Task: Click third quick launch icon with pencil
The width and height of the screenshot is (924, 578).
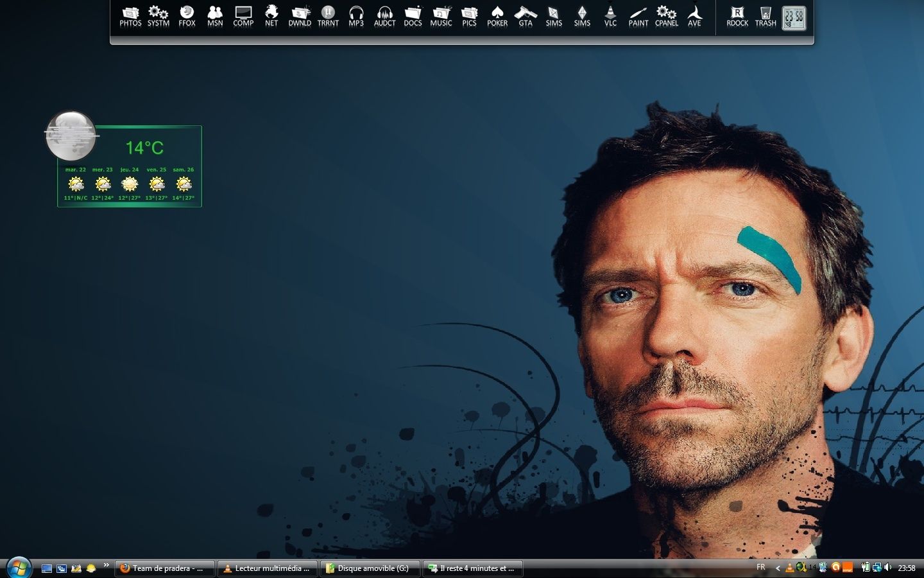Action: click(76, 568)
